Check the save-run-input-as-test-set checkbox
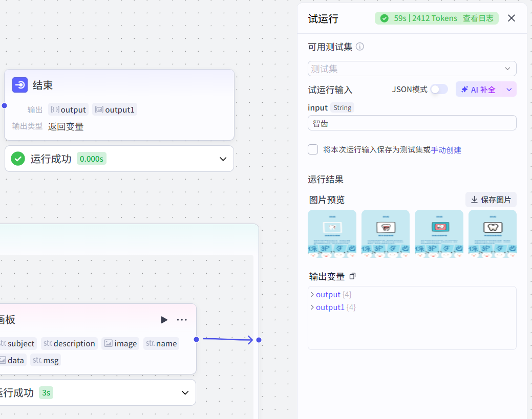This screenshot has height=419, width=532. (x=313, y=149)
